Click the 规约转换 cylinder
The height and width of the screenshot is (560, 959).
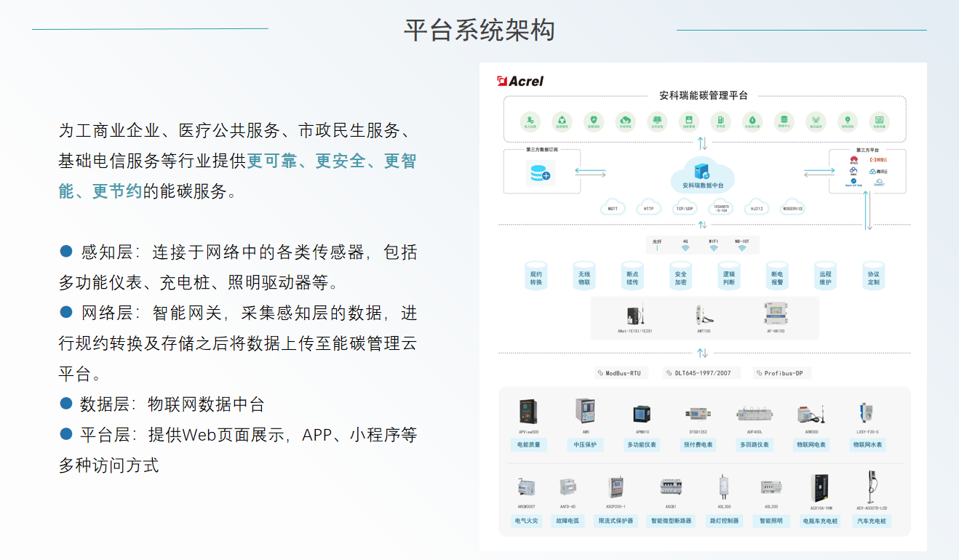(x=536, y=277)
